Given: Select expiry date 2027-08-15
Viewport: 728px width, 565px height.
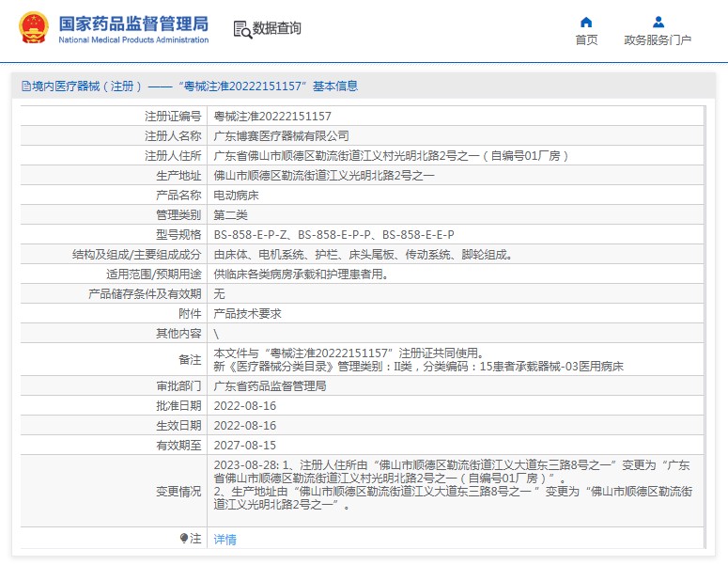Looking at the screenshot, I should 244,445.
